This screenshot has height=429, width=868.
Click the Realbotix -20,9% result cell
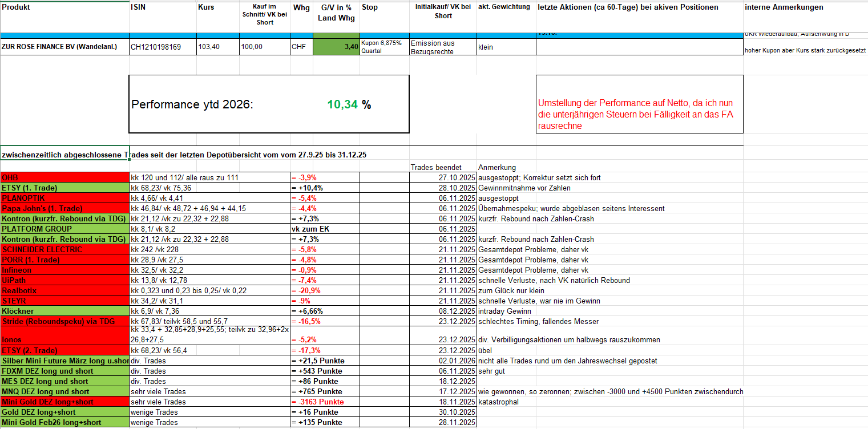tap(325, 290)
